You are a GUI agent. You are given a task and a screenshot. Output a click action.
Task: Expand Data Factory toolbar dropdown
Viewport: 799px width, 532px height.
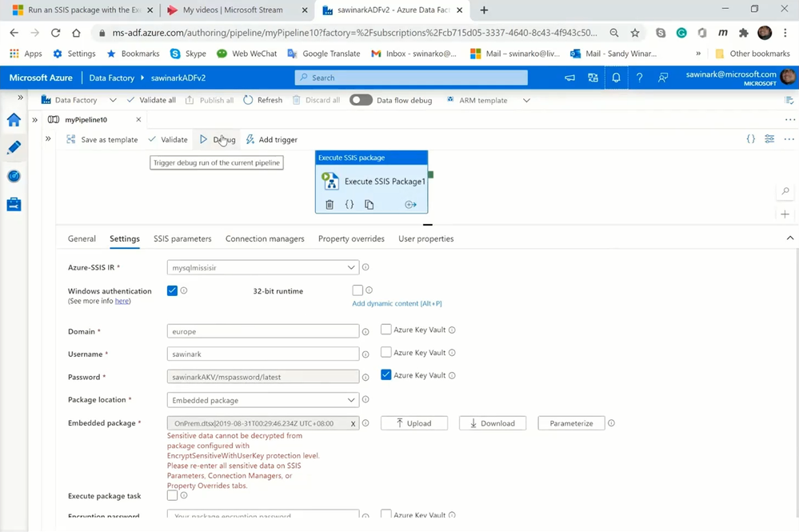[113, 100]
